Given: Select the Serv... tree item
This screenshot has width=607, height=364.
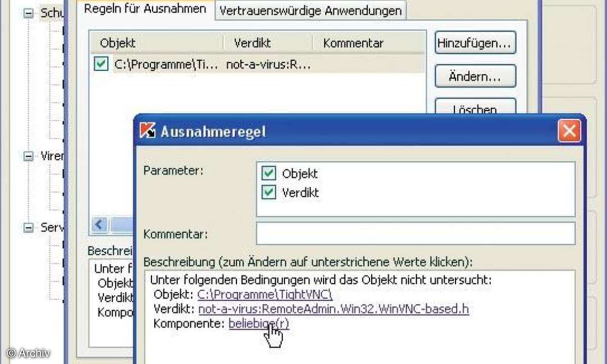Looking at the screenshot, I should pyautogui.click(x=52, y=227).
